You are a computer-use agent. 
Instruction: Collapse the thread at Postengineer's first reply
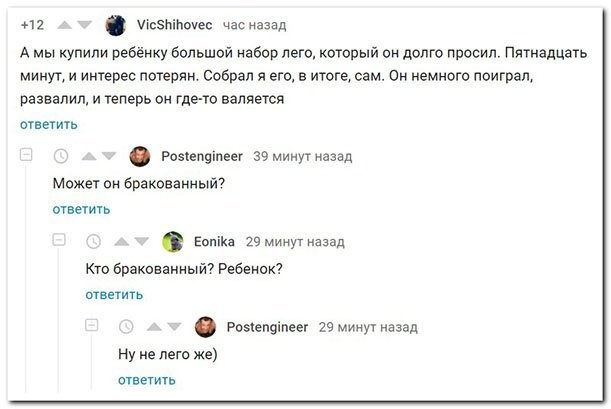tap(26, 155)
